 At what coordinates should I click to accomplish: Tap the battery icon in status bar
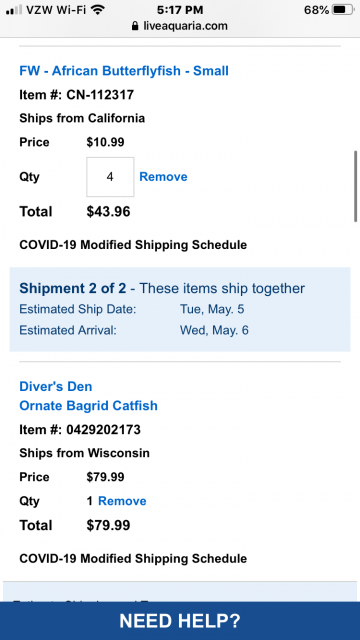343,10
